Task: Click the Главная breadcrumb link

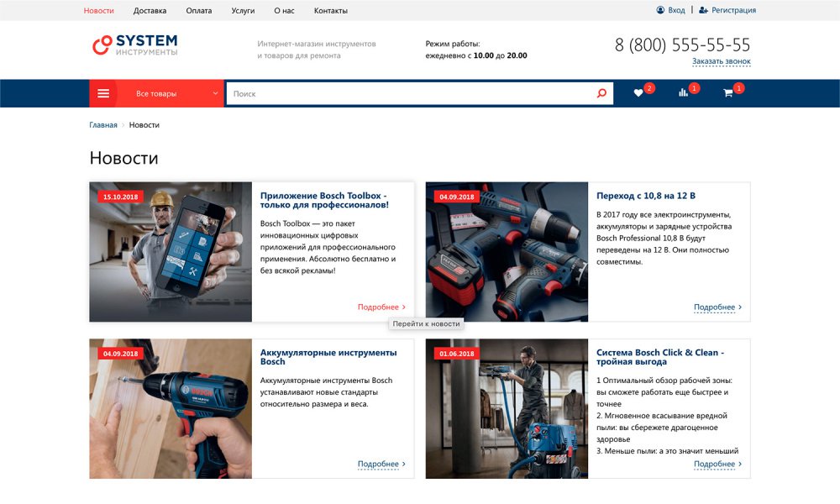Action: 103,125
